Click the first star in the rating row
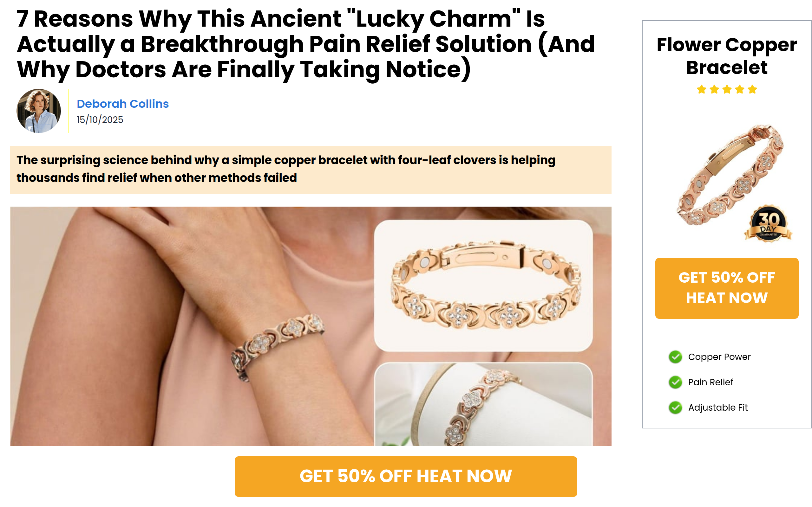The width and height of the screenshot is (812, 507). (702, 90)
